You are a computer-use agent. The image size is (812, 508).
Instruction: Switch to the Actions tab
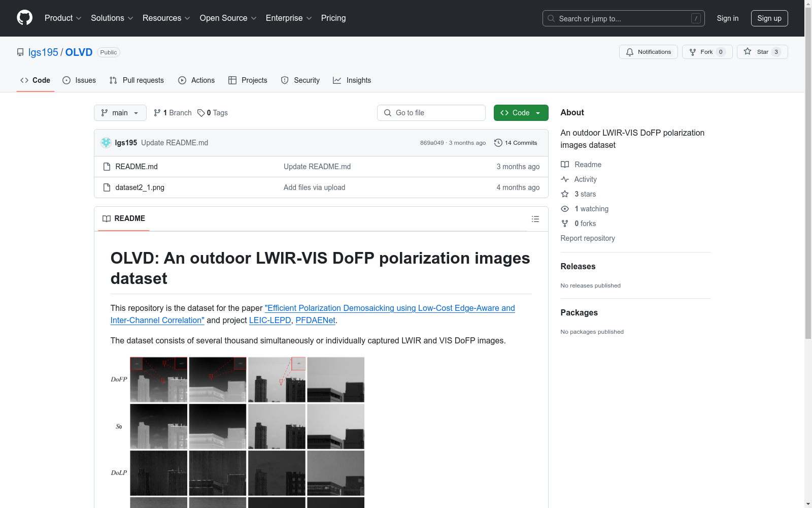coord(196,80)
